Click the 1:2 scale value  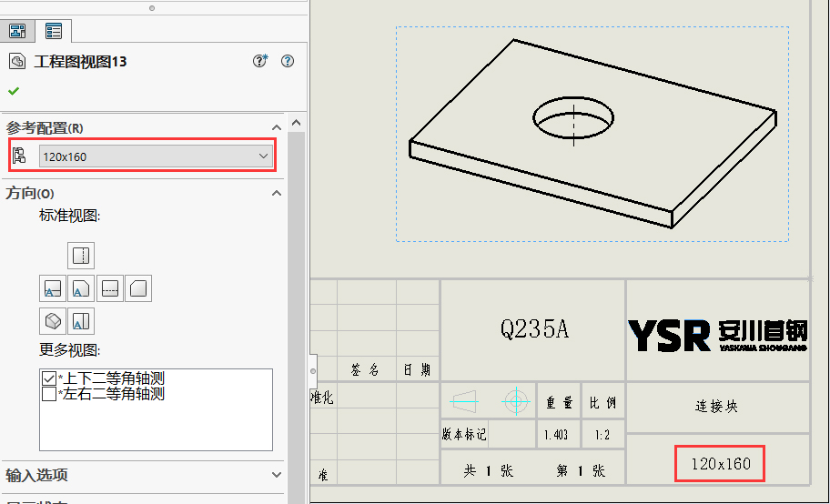(602, 435)
